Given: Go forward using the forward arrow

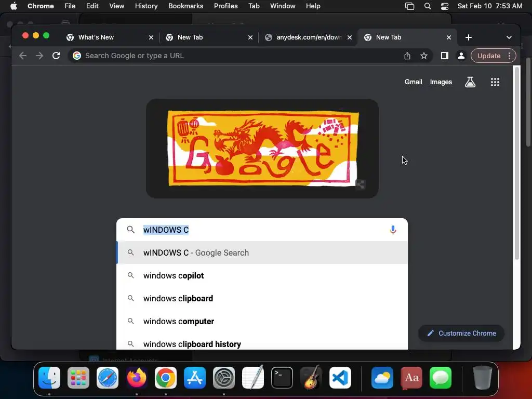Looking at the screenshot, I should 39,56.
